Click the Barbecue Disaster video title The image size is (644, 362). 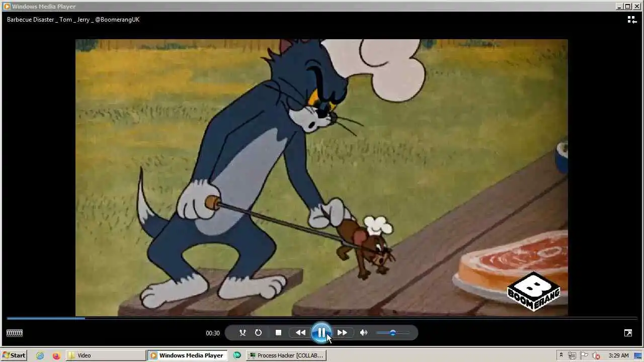[x=73, y=20]
